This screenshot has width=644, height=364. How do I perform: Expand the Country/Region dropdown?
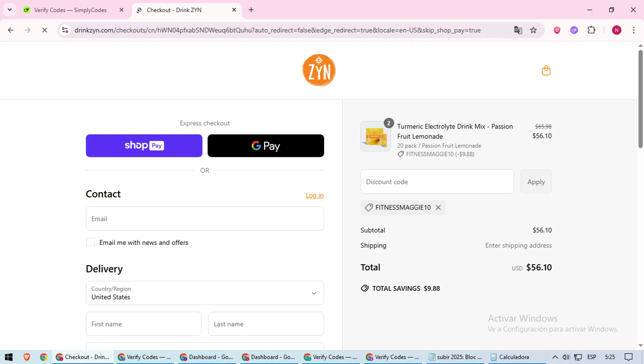coord(205,293)
